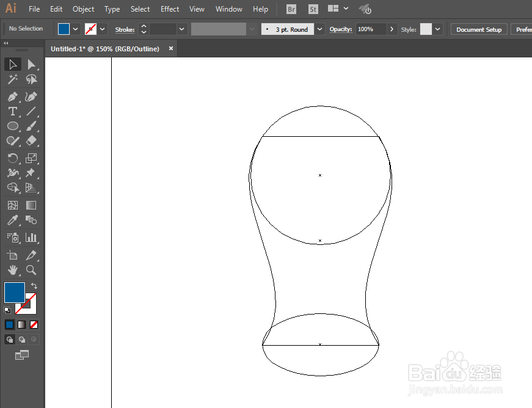Select the Pen tool
532x408 pixels.
[x=13, y=97]
